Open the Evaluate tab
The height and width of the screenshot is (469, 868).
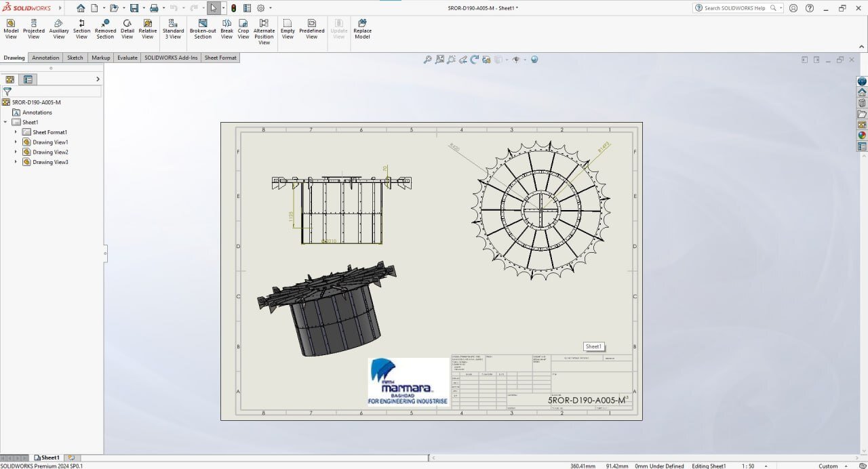pos(127,58)
